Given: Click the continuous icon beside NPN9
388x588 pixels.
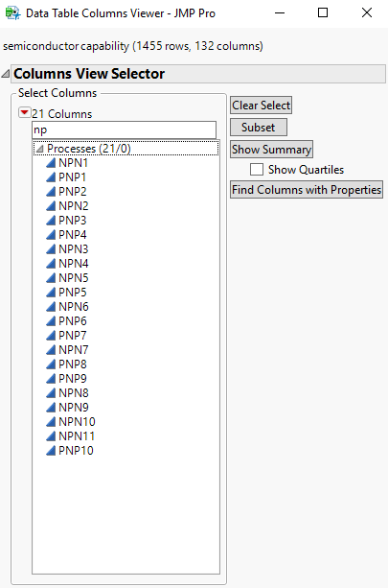Looking at the screenshot, I should coord(51,408).
